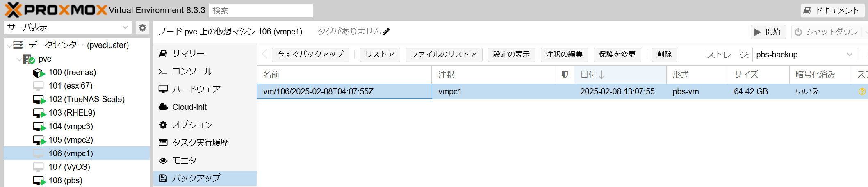The width and height of the screenshot is (868, 187).
Task: Sort by the Format column header
Action: (x=697, y=75)
